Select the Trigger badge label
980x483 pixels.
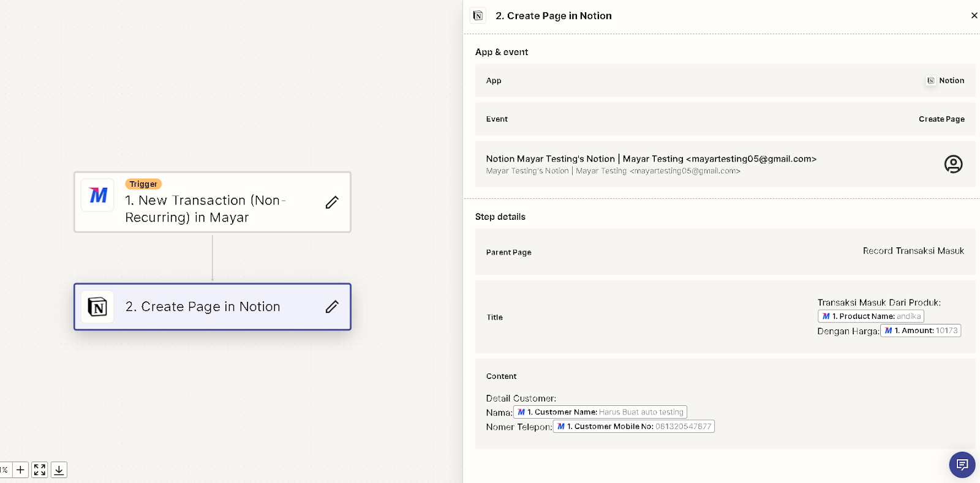[x=143, y=184]
